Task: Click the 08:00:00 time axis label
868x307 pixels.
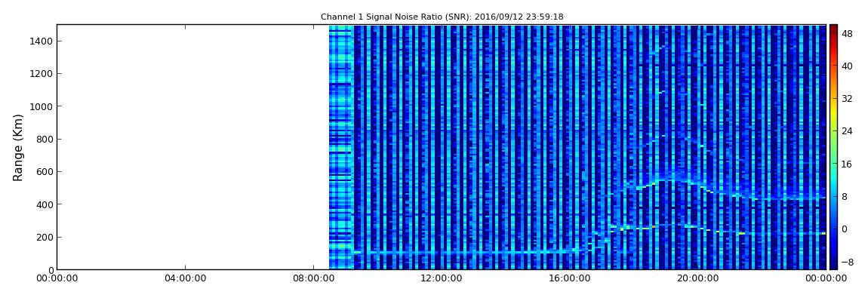Action: pyautogui.click(x=314, y=279)
